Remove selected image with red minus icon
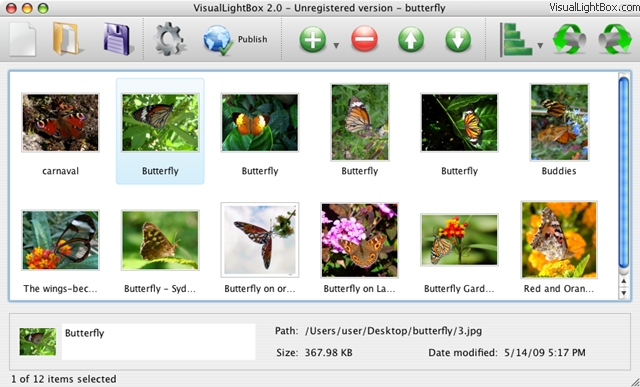Screen dimensions: 640x387 364,40
